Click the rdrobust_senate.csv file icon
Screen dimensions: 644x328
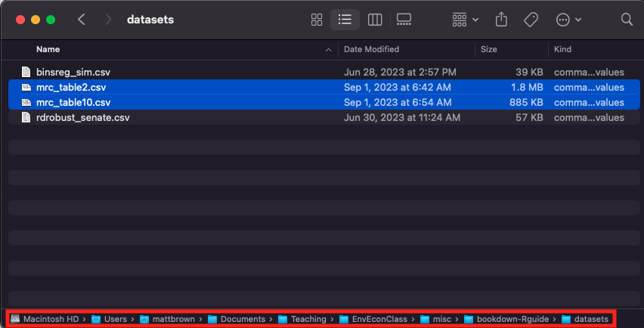tap(26, 117)
